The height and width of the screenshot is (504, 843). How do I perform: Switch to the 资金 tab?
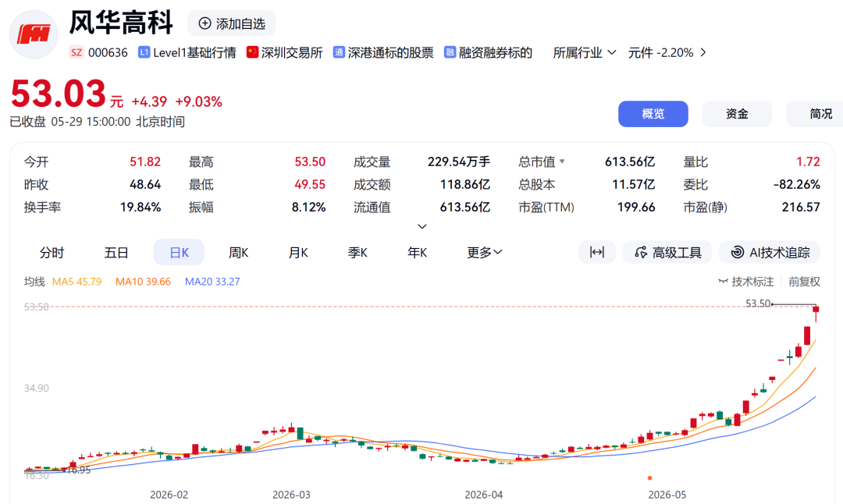tap(737, 114)
